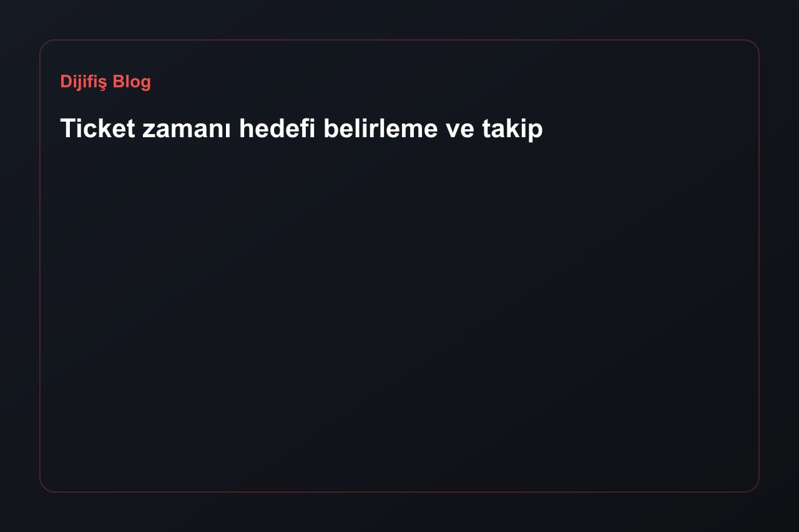Select the word 'Ticket' in the heading
This screenshot has width=799, height=532.
click(x=98, y=128)
